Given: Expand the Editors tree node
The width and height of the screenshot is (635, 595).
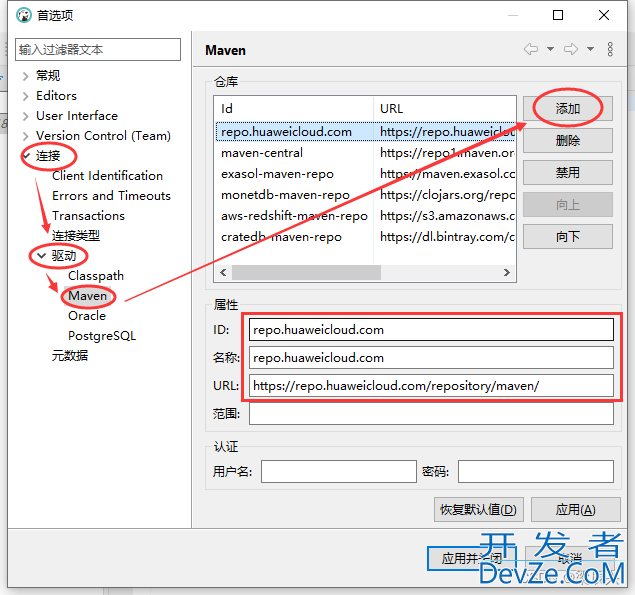Looking at the screenshot, I should 26,96.
